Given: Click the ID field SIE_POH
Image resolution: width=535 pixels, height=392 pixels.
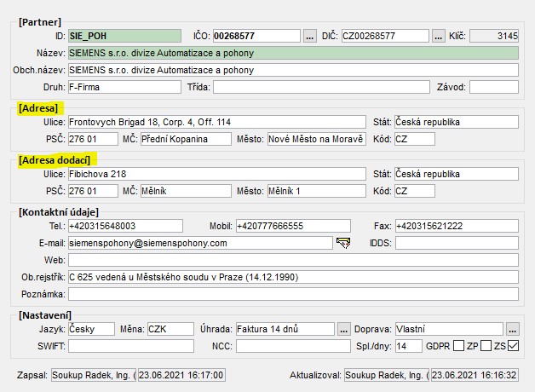Looking at the screenshot, I should click(x=125, y=36).
